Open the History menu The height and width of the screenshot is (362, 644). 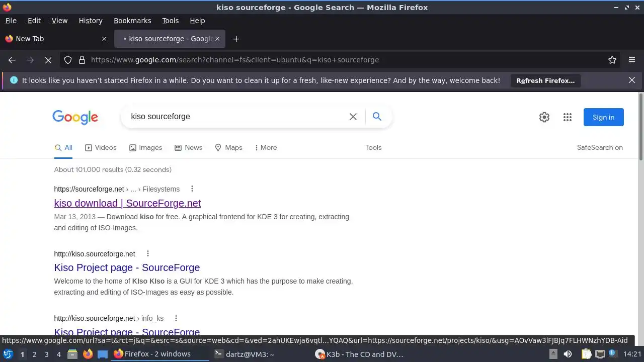[91, 21]
